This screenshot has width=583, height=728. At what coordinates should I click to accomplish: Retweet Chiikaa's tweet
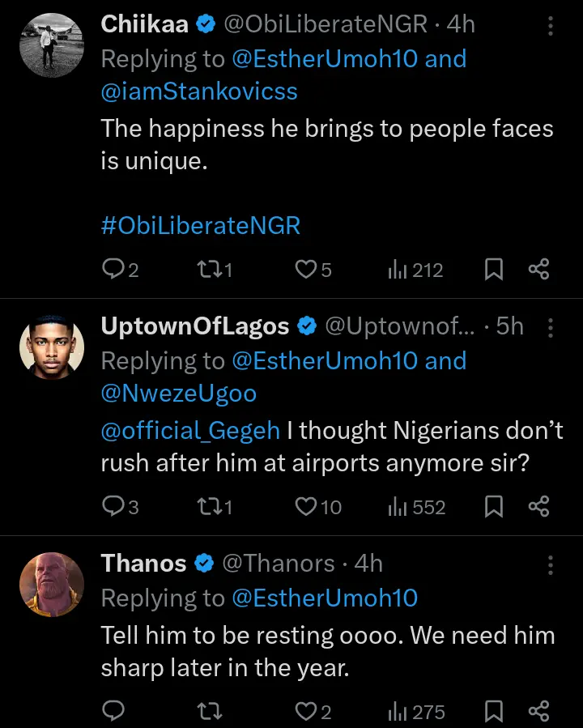click(206, 270)
